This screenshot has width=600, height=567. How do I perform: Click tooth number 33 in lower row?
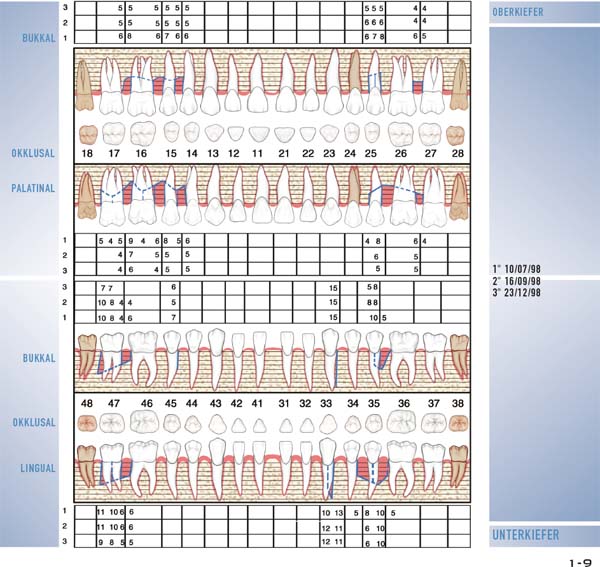click(327, 403)
